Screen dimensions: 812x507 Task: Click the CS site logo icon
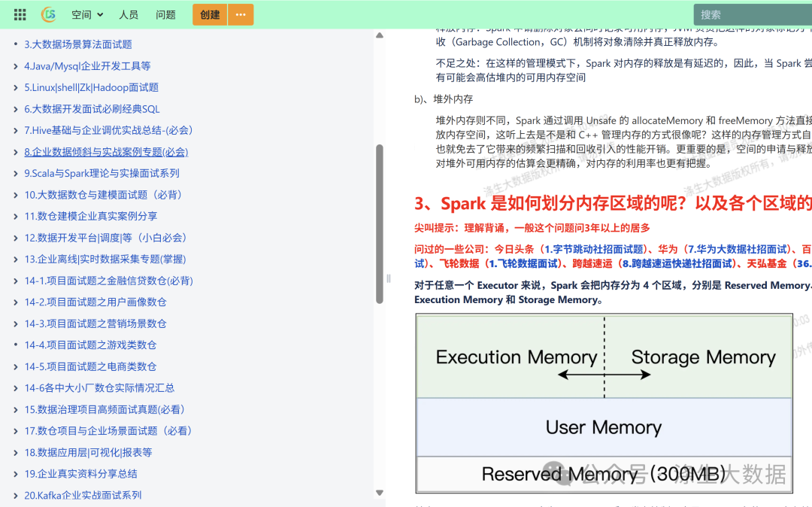click(48, 14)
